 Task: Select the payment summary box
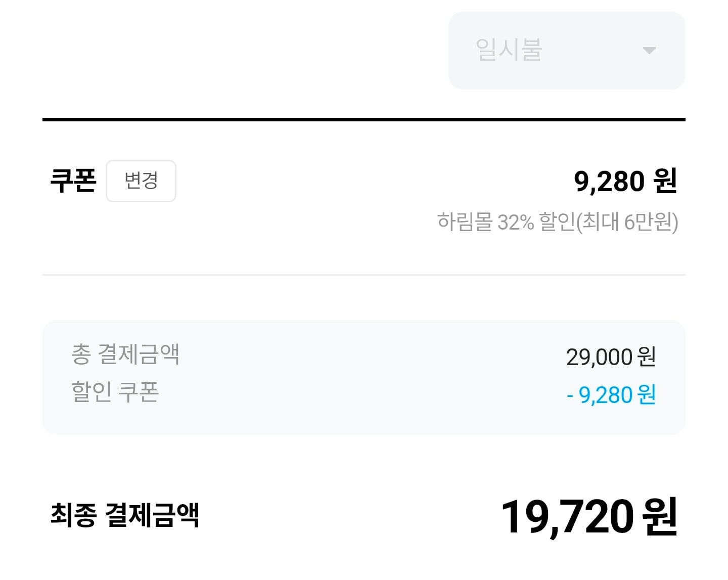(363, 375)
